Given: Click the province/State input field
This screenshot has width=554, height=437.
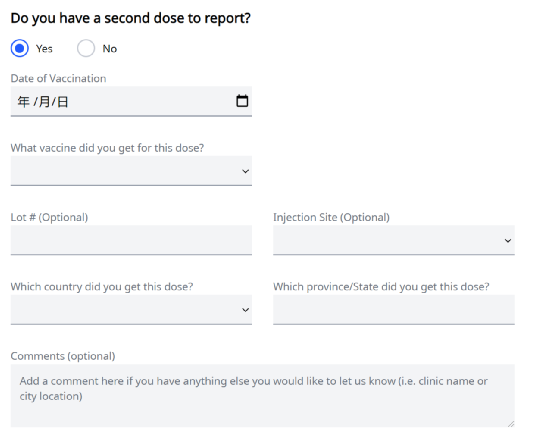Looking at the screenshot, I should pos(394,309).
